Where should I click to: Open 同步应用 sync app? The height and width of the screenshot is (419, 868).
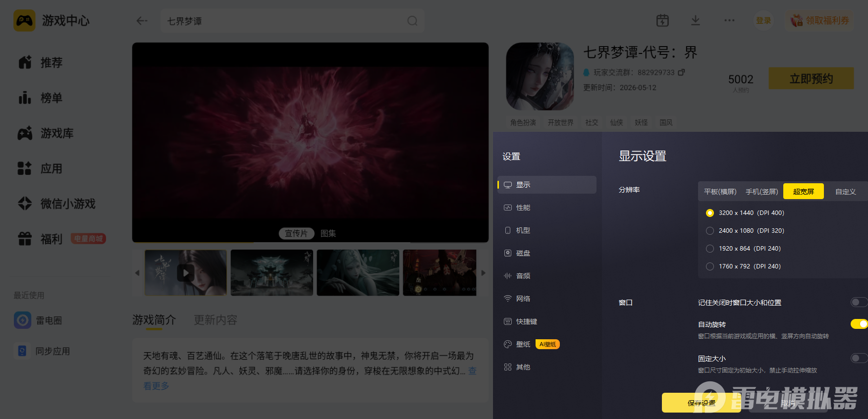click(x=43, y=351)
